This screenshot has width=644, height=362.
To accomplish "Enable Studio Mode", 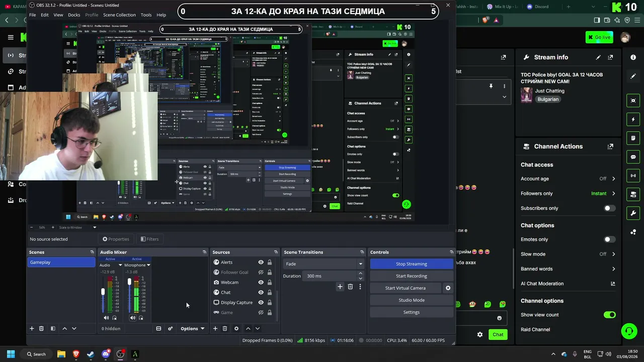I will (412, 300).
